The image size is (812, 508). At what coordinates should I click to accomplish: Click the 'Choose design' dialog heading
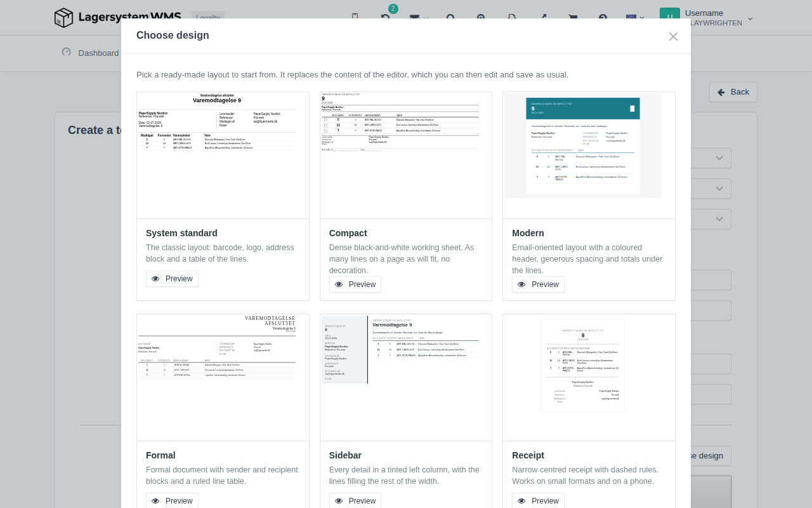[x=173, y=36]
